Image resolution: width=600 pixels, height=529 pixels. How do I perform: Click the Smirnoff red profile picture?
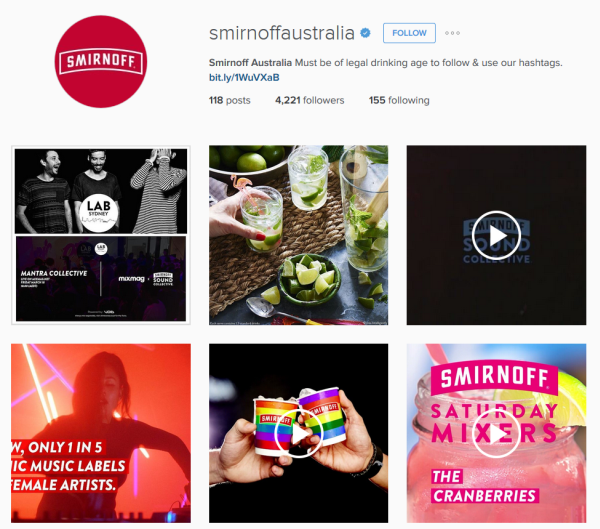click(101, 62)
